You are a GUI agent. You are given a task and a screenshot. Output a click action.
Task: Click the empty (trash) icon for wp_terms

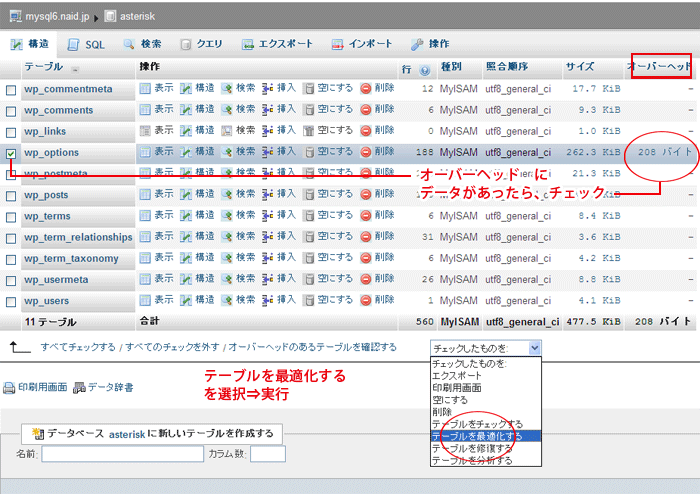click(309, 216)
